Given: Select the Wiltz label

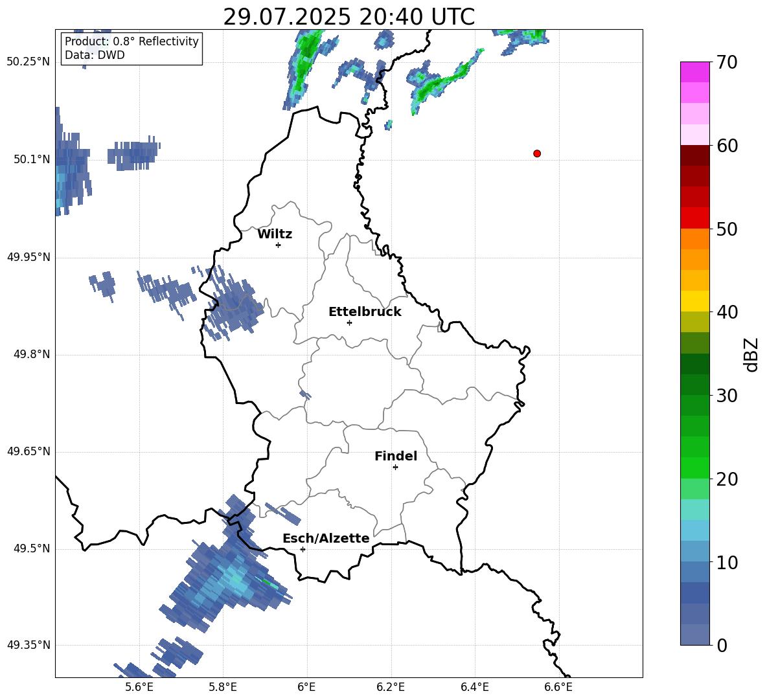Looking at the screenshot, I should coord(275,234).
